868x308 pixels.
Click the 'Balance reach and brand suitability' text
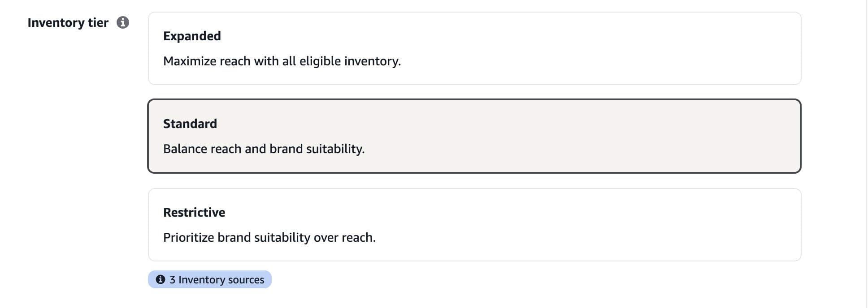click(x=265, y=149)
